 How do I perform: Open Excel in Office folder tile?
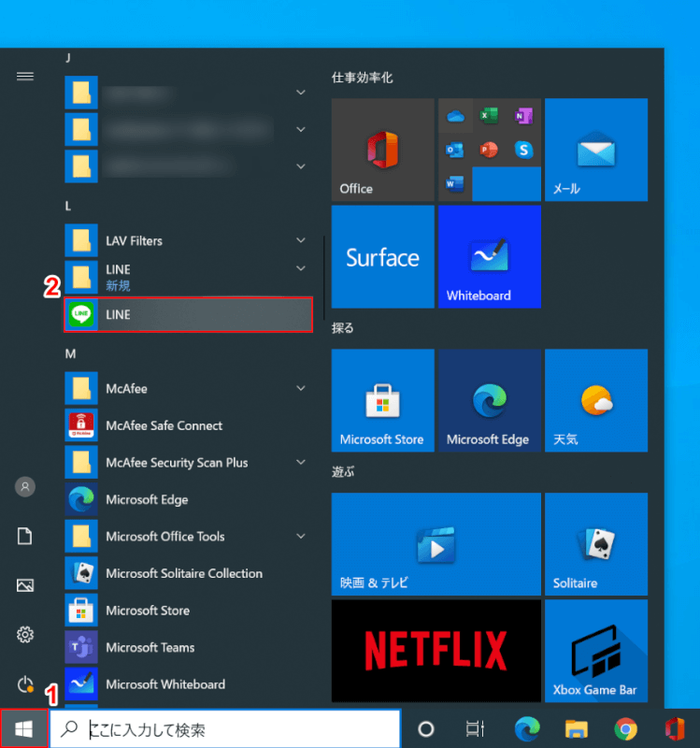pyautogui.click(x=489, y=115)
